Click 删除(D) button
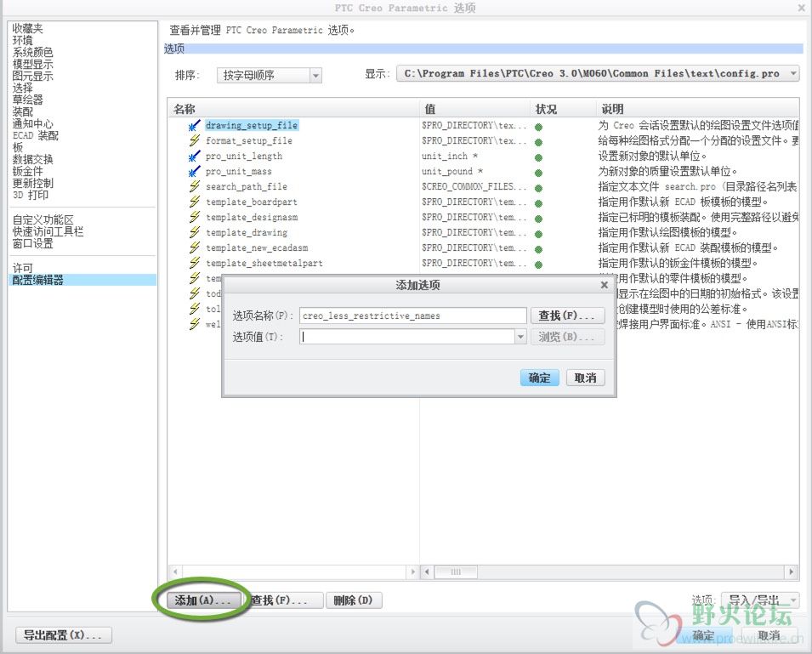Image resolution: width=812 pixels, height=654 pixels. coord(354,600)
